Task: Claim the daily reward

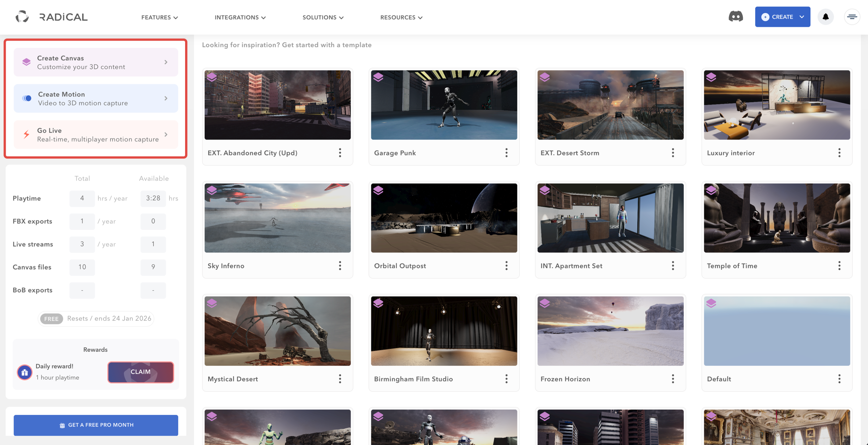Action: pos(140,372)
